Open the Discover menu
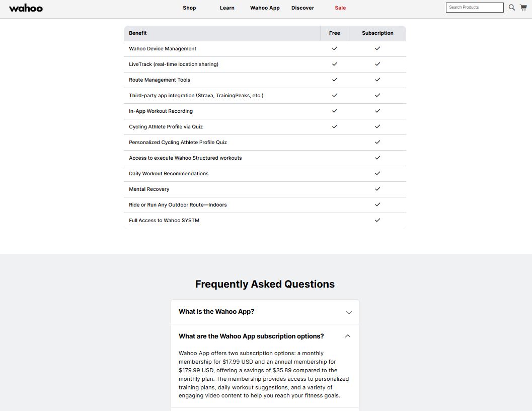 click(x=302, y=8)
